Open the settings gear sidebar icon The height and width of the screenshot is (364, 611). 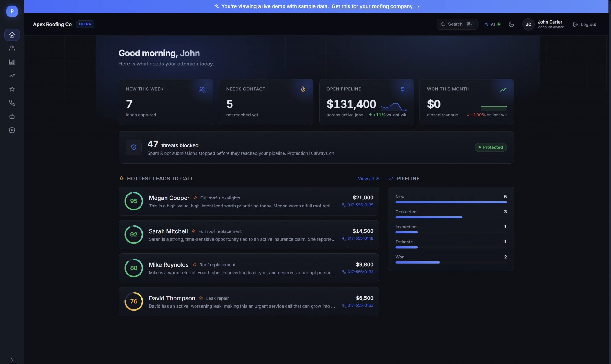pyautogui.click(x=12, y=130)
